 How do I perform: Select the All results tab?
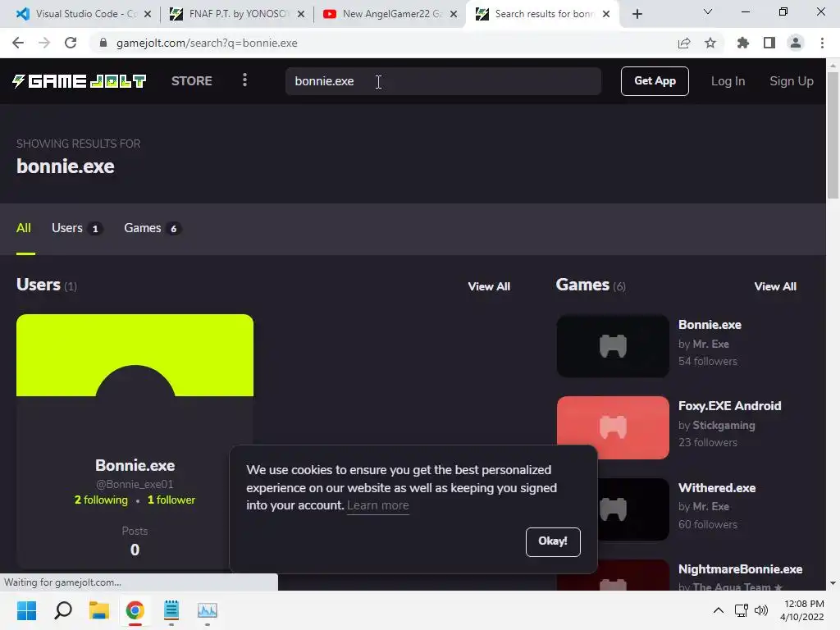click(x=24, y=228)
